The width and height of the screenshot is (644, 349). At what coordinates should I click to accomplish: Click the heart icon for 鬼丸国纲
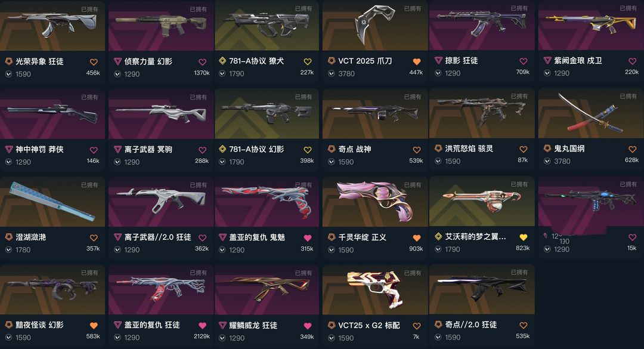tap(632, 149)
